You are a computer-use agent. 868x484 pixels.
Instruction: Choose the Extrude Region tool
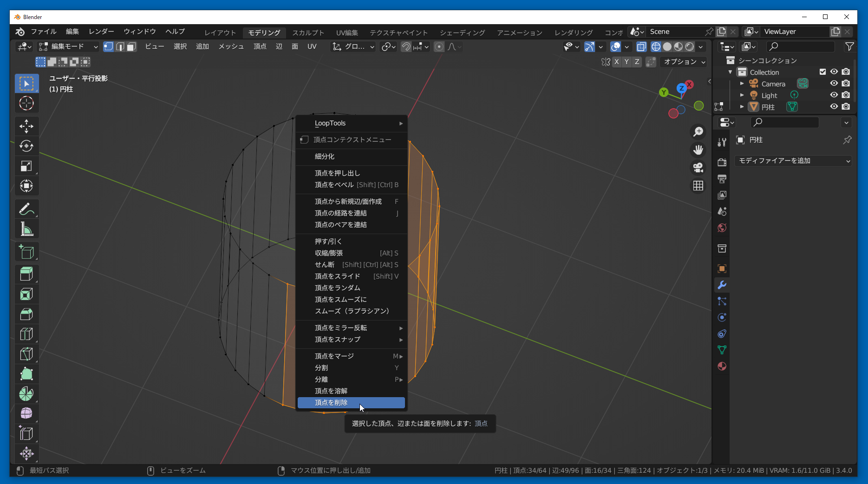[x=26, y=274]
